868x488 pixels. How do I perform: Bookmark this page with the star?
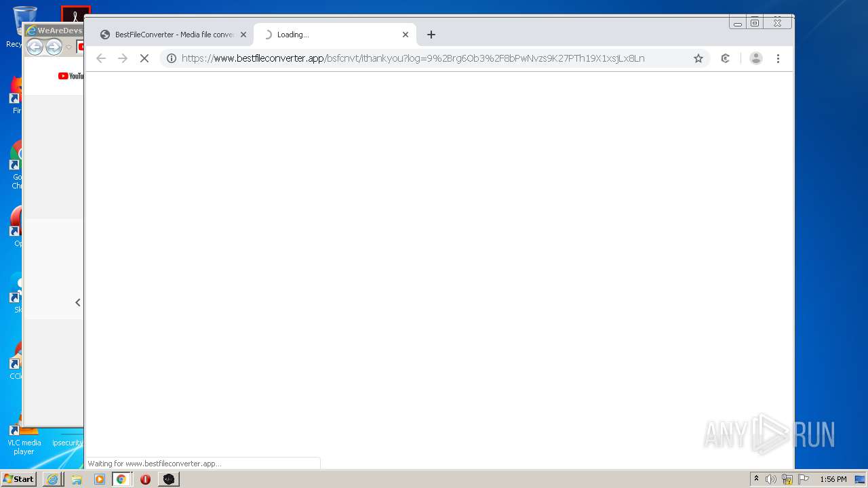pyautogui.click(x=698, y=58)
